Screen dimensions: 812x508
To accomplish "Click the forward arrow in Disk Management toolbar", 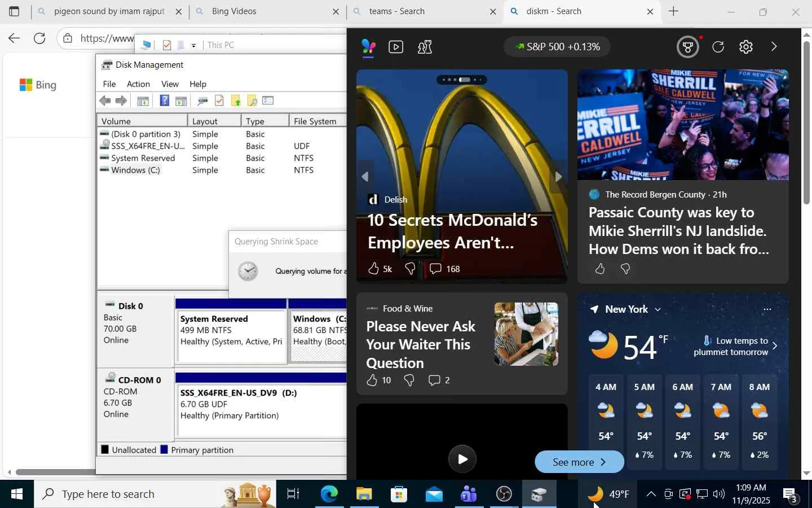I will point(121,100).
